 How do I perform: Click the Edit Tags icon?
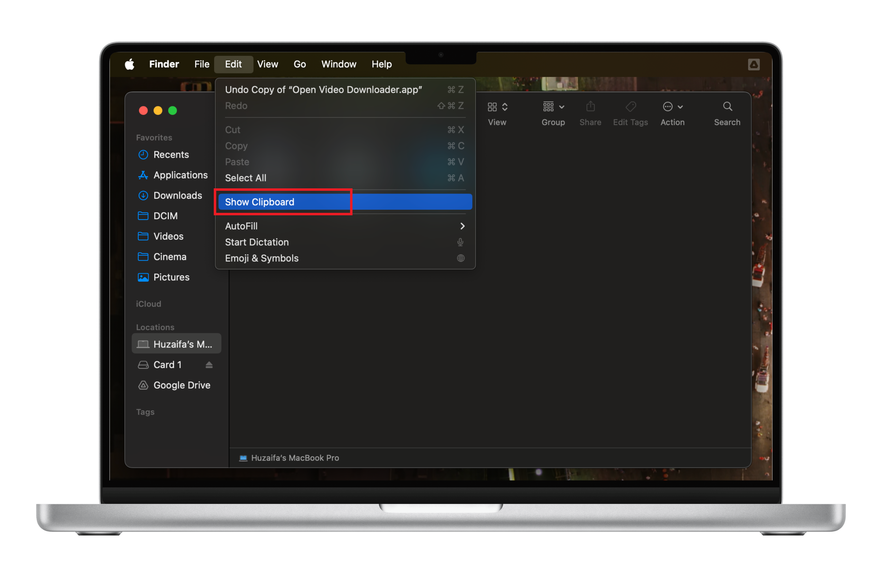[630, 107]
